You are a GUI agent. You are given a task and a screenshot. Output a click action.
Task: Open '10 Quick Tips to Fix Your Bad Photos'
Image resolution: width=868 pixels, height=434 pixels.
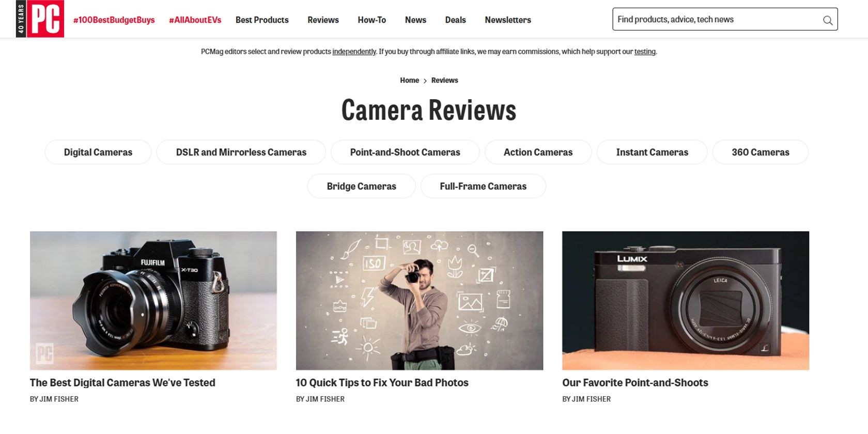[382, 383]
